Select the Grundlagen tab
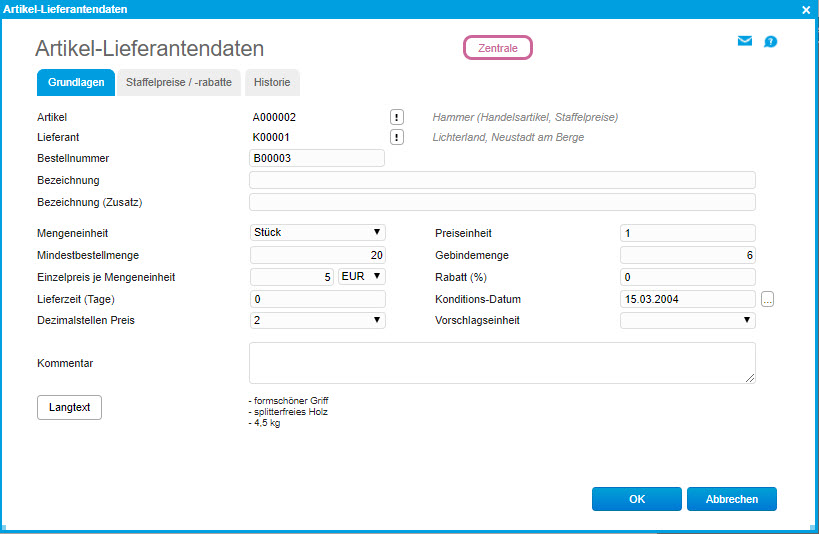 click(76, 82)
